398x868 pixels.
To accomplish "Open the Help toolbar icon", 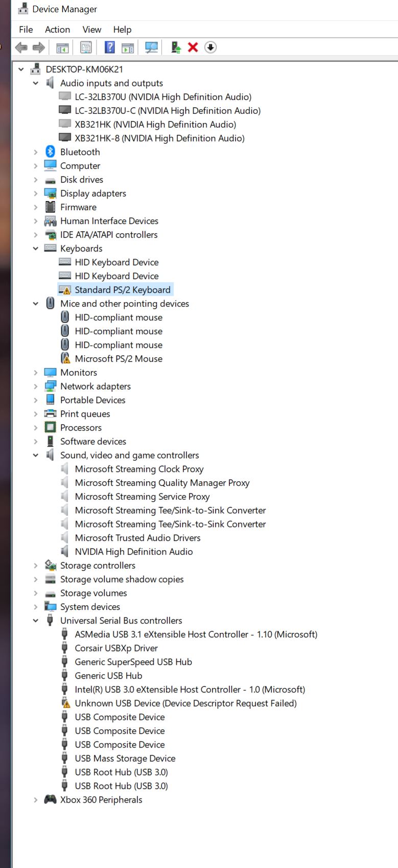I will point(109,47).
